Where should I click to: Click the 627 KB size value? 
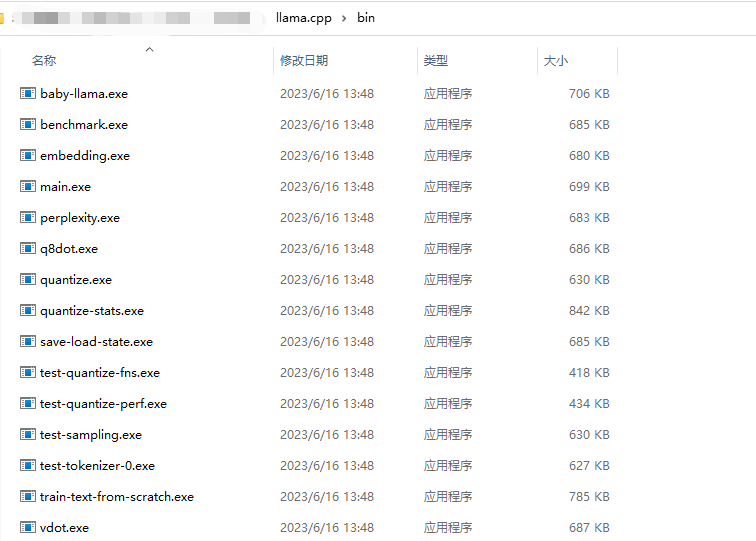click(x=589, y=466)
